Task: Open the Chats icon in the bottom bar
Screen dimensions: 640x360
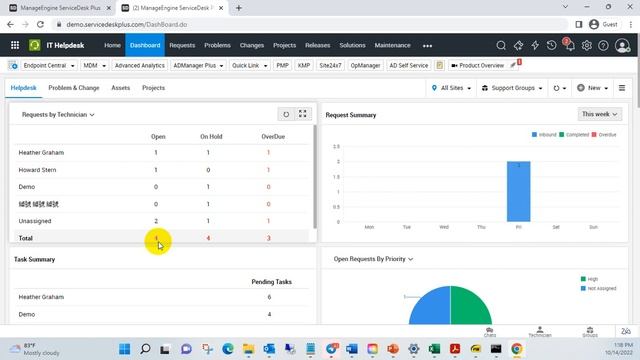Action: click(490, 332)
